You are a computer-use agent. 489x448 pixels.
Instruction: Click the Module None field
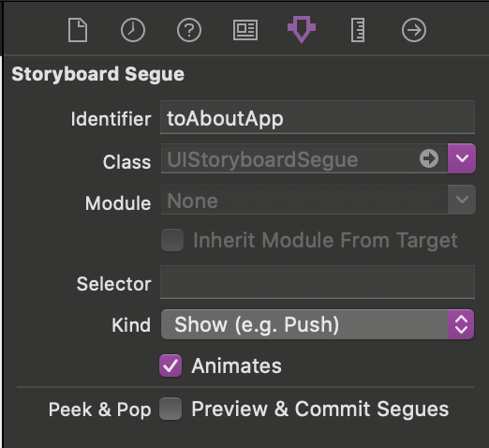pyautogui.click(x=304, y=200)
